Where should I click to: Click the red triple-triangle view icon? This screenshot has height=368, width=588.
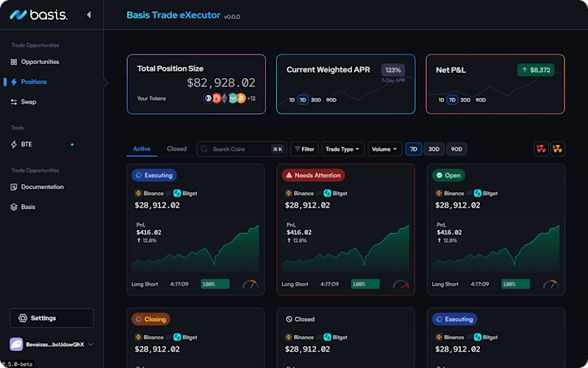(x=541, y=149)
